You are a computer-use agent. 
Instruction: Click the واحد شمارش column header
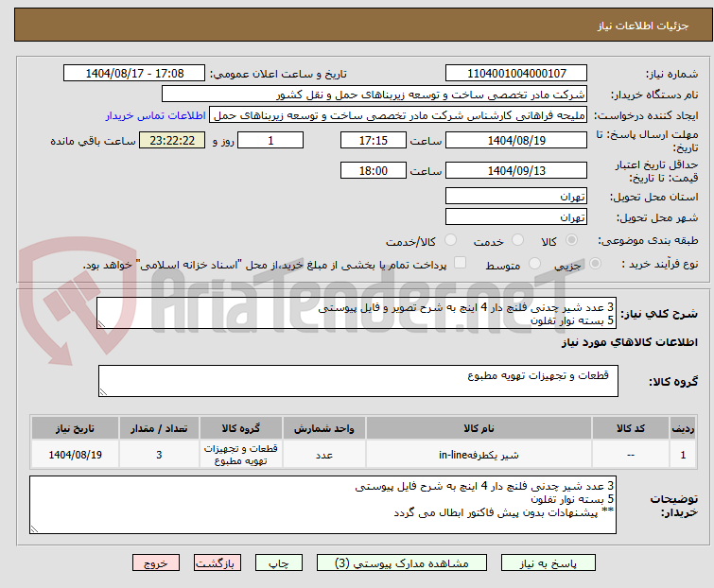323,428
